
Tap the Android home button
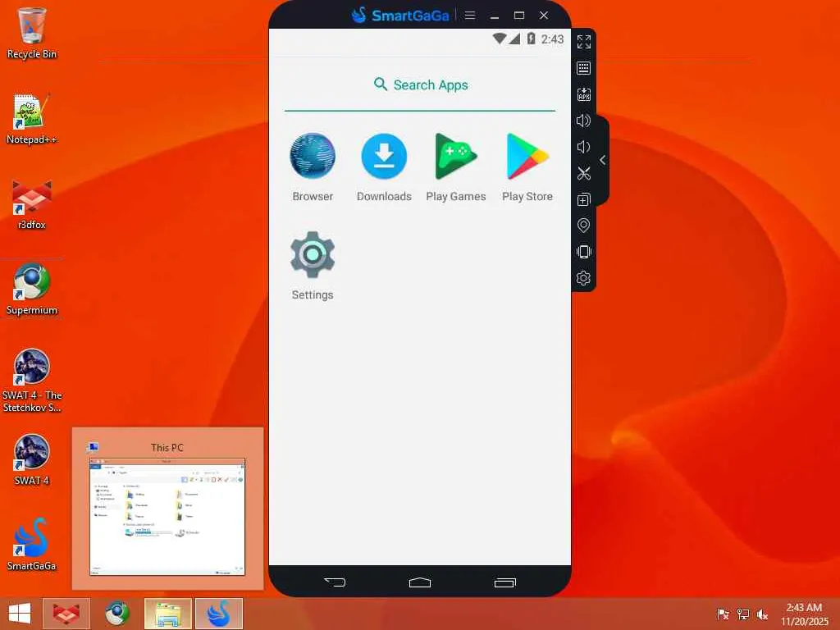420,582
